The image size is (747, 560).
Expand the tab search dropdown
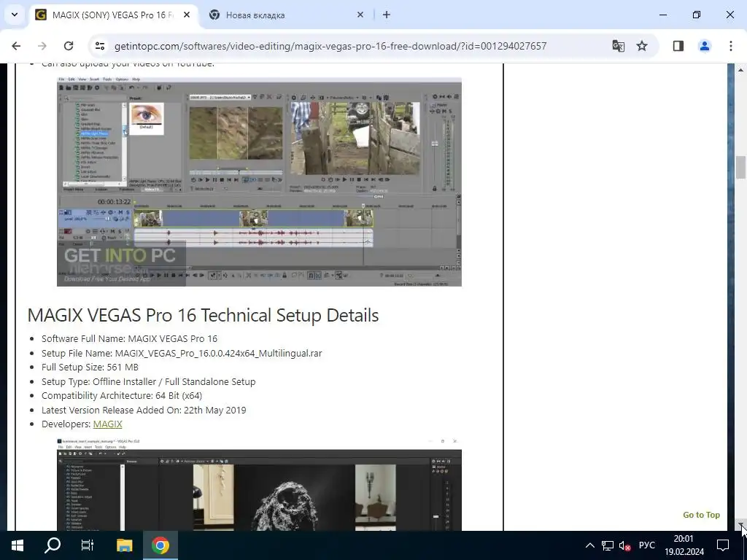pyautogui.click(x=15, y=15)
